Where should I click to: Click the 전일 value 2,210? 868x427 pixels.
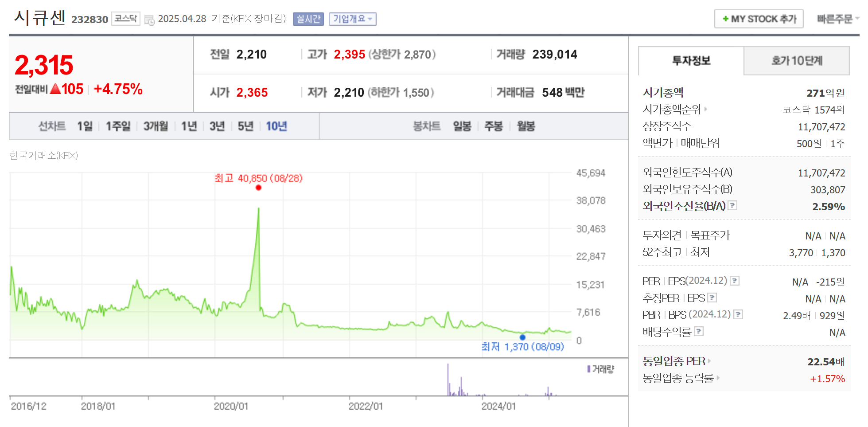(252, 55)
